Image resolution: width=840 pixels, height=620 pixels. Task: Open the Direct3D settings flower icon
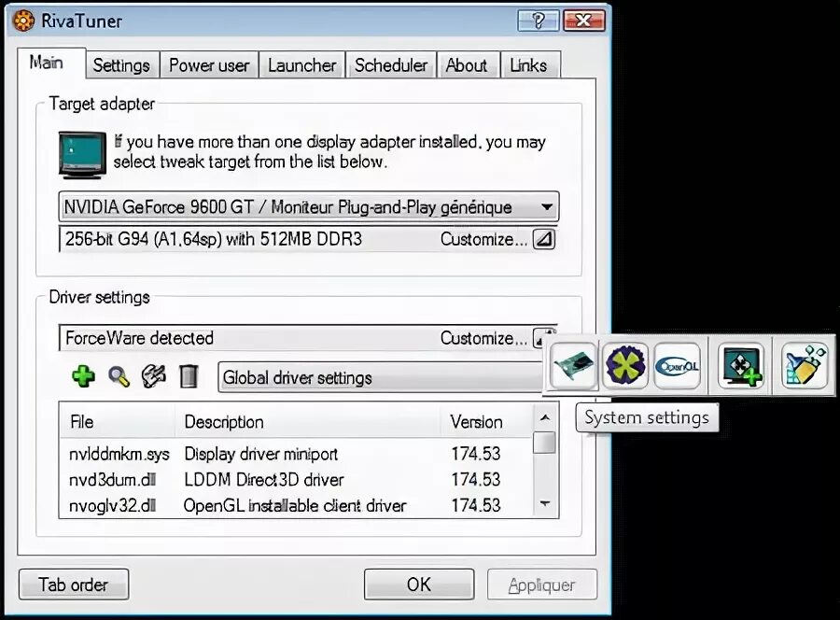click(625, 365)
